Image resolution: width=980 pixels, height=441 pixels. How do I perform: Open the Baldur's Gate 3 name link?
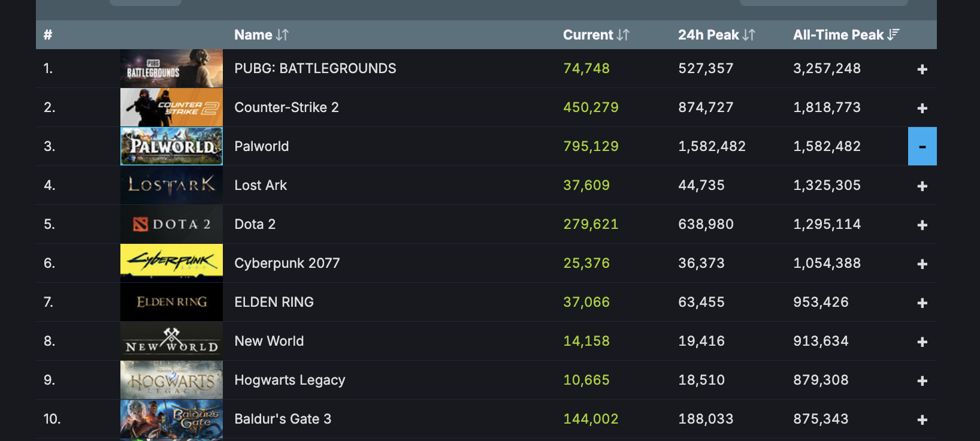(x=283, y=419)
